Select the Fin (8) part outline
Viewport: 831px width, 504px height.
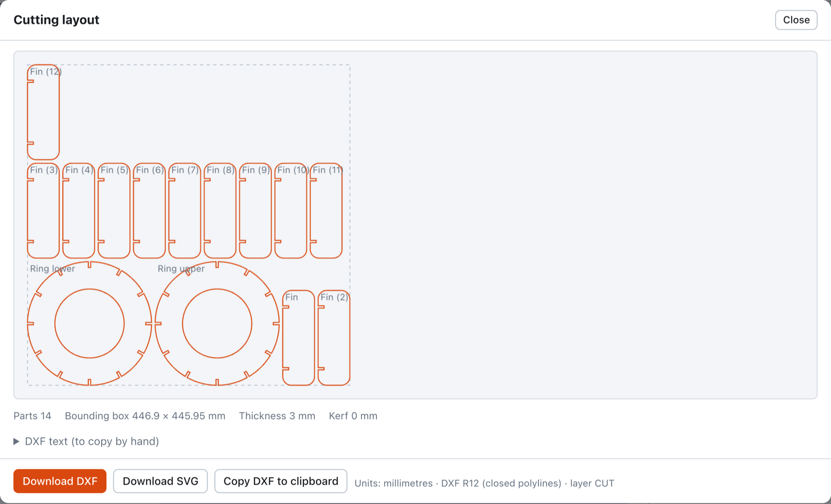coord(220,210)
